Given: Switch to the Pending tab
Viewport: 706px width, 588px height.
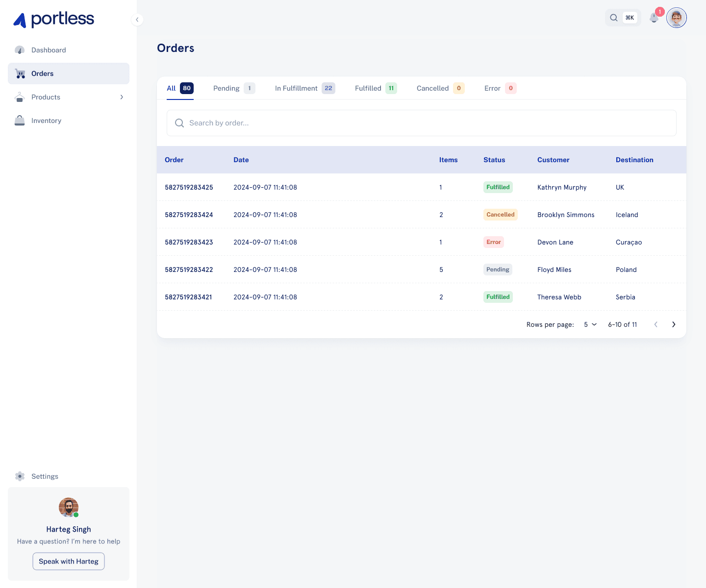Looking at the screenshot, I should coord(234,88).
